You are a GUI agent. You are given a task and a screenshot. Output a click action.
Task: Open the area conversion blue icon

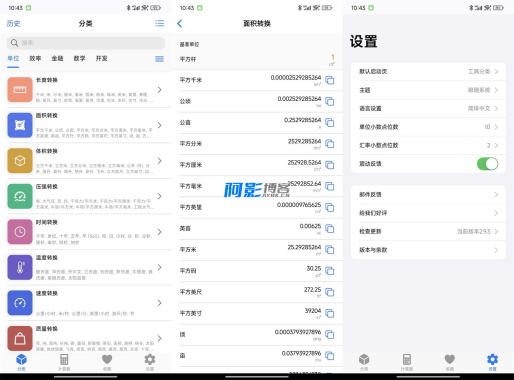pos(20,125)
